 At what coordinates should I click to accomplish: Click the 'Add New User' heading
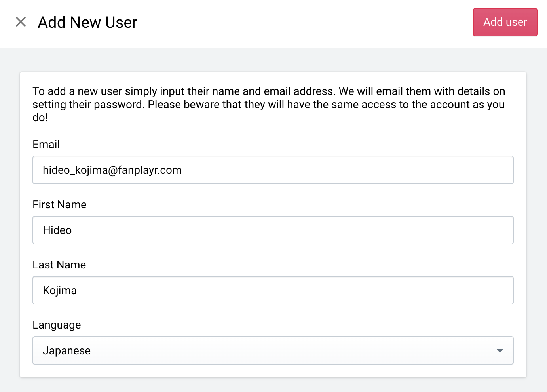[87, 23]
